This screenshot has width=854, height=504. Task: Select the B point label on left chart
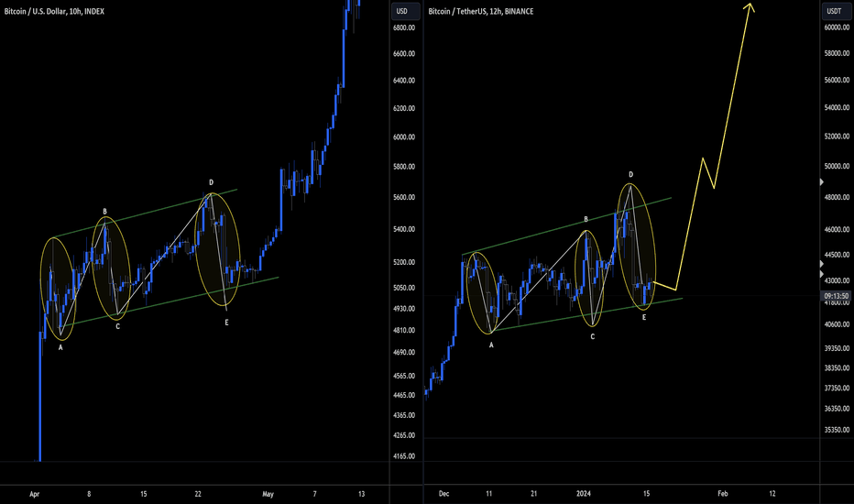105,212
